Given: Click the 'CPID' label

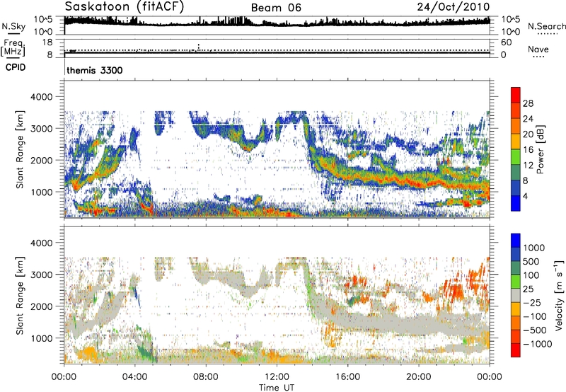Looking at the screenshot, I should (x=16, y=67).
